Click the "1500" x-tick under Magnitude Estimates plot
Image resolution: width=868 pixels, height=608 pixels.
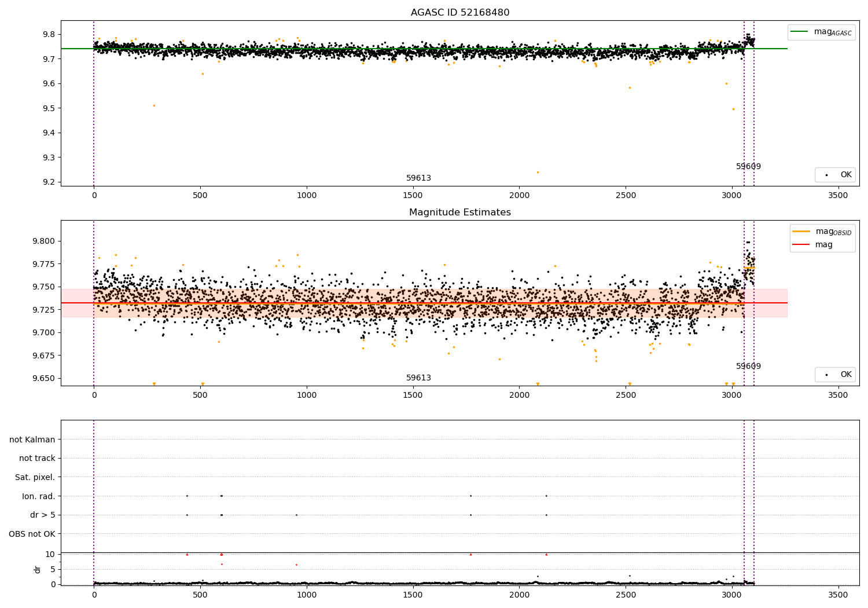[413, 395]
